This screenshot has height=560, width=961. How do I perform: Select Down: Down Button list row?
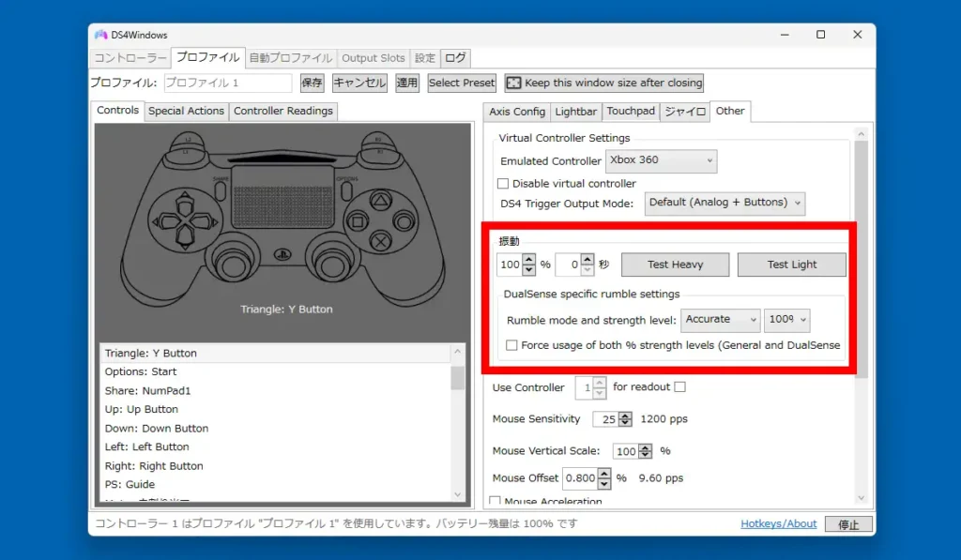pos(275,429)
